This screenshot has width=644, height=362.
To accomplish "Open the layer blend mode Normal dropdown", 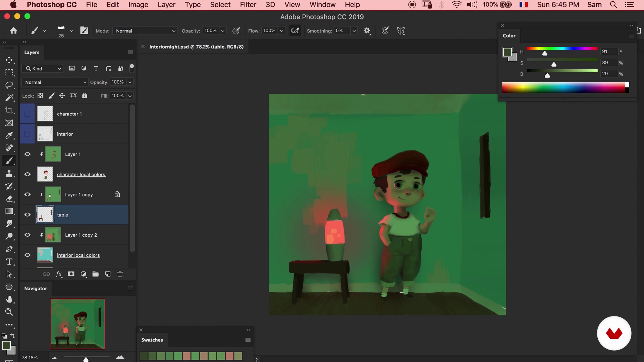I will pyautogui.click(x=55, y=82).
